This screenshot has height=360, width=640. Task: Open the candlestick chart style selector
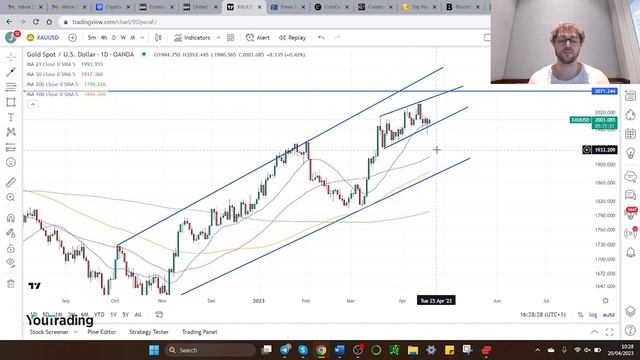pos(158,38)
